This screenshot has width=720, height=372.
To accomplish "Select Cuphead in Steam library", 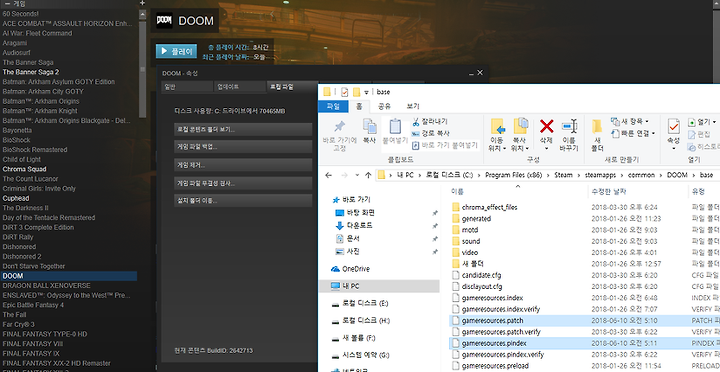I will tap(16, 198).
